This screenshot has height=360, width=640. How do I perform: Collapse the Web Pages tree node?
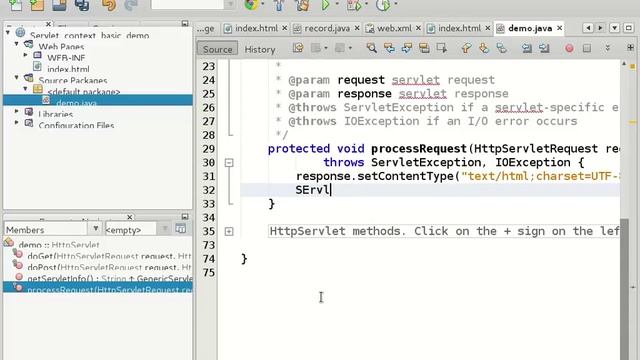pos(16,44)
